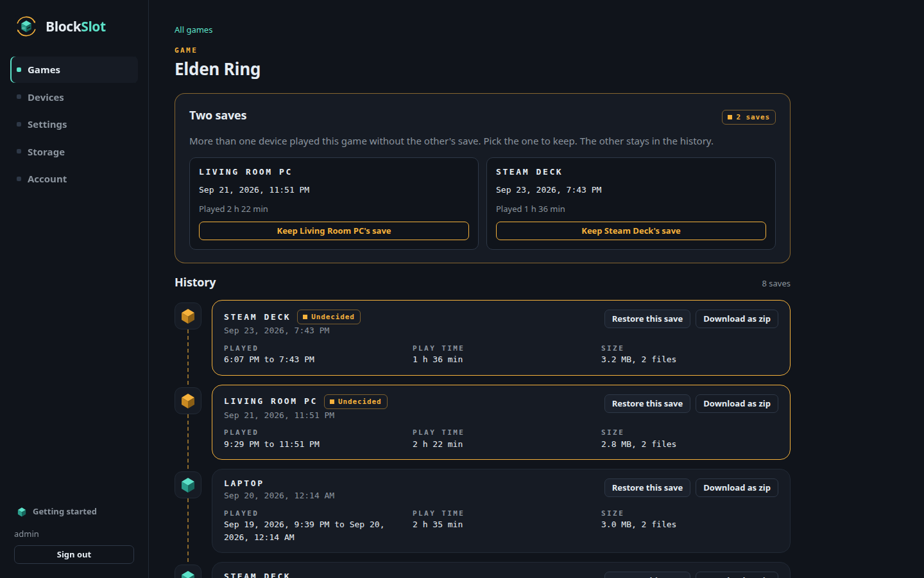The height and width of the screenshot is (578, 924).
Task: Open Storage from the sidebar
Action: point(74,152)
